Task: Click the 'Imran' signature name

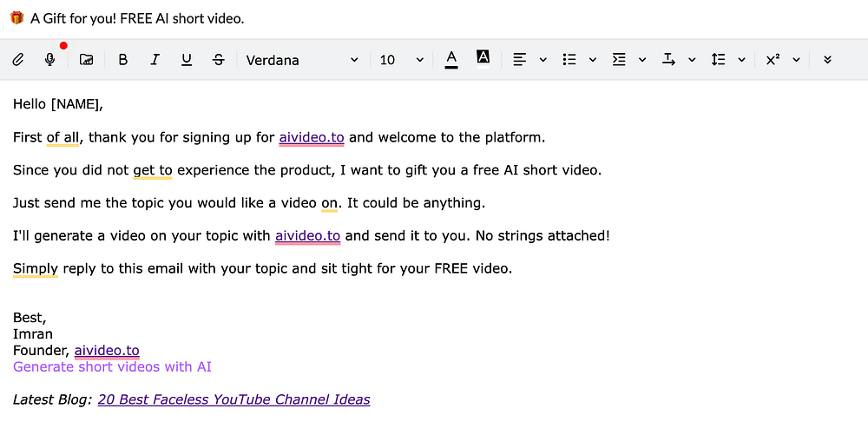Action: tap(33, 334)
